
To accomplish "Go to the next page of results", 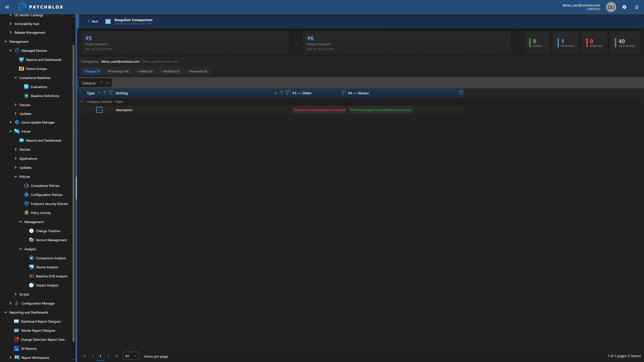I will click(109, 356).
